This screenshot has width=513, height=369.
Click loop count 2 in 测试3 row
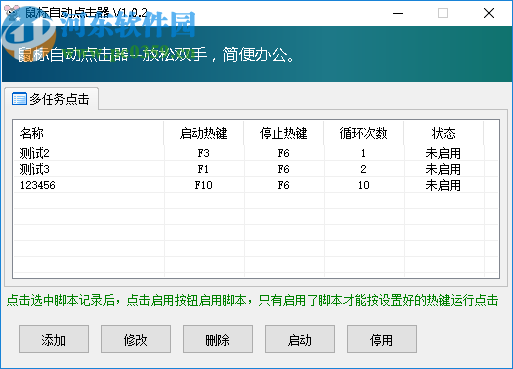[x=363, y=169]
